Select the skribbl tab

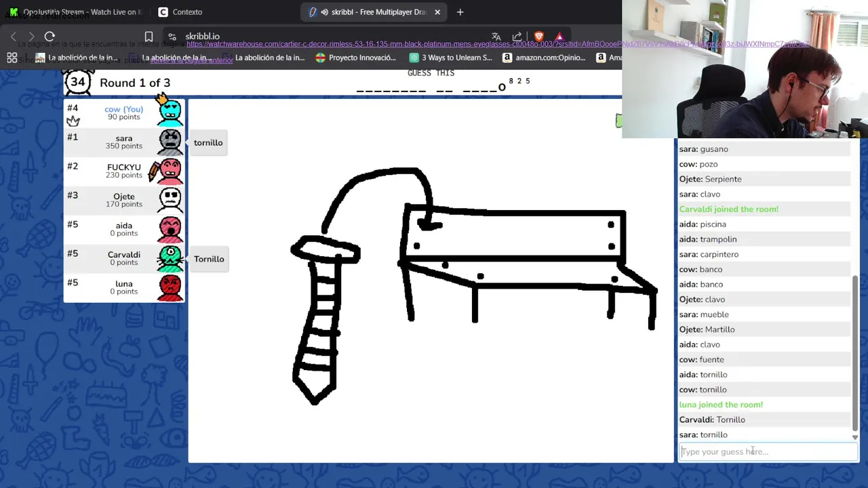(374, 12)
